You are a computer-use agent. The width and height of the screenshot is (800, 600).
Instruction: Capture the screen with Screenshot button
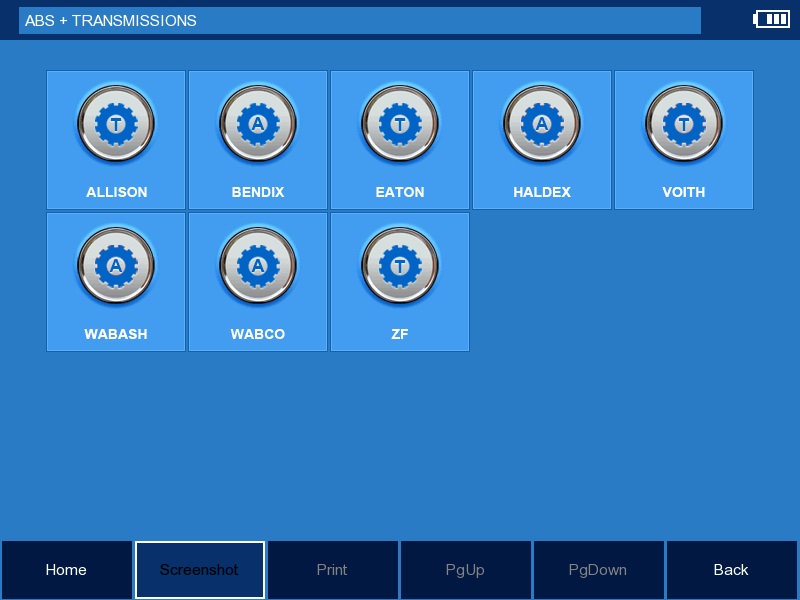(199, 569)
